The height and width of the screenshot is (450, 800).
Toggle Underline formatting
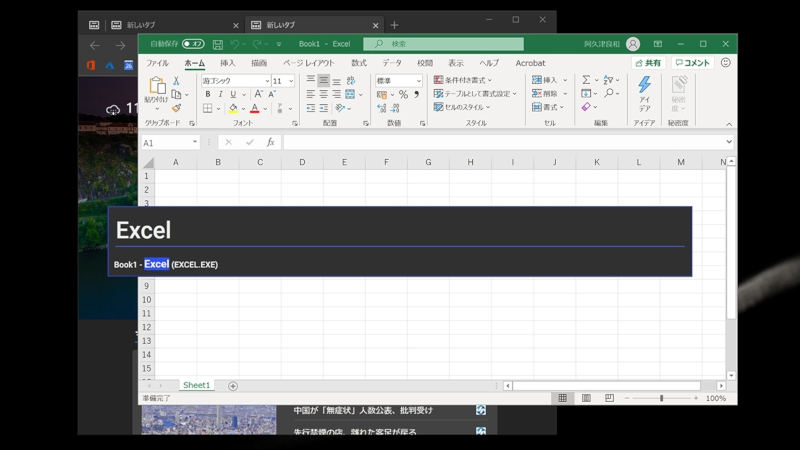(233, 94)
